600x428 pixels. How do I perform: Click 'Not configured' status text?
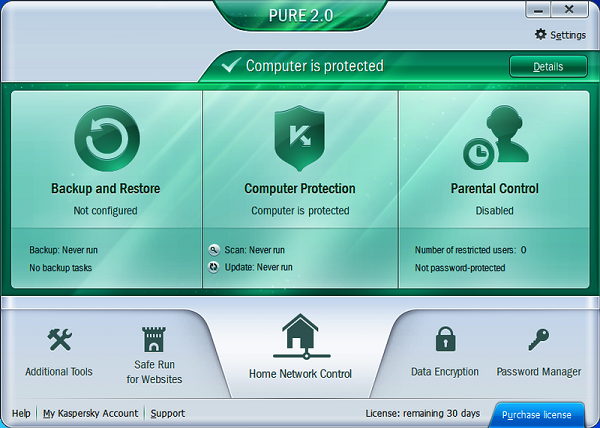click(106, 211)
